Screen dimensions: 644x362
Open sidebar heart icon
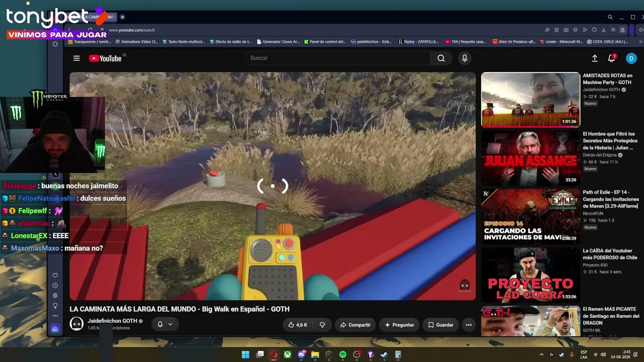click(x=55, y=276)
